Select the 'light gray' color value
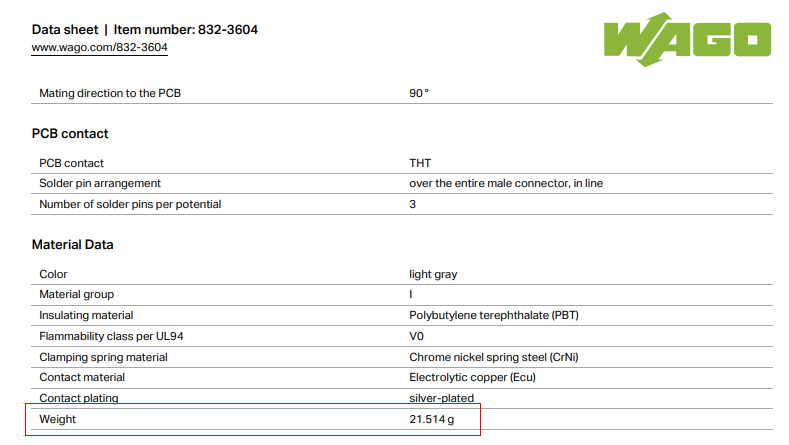Screen dimensions: 789x445 (x=433, y=273)
